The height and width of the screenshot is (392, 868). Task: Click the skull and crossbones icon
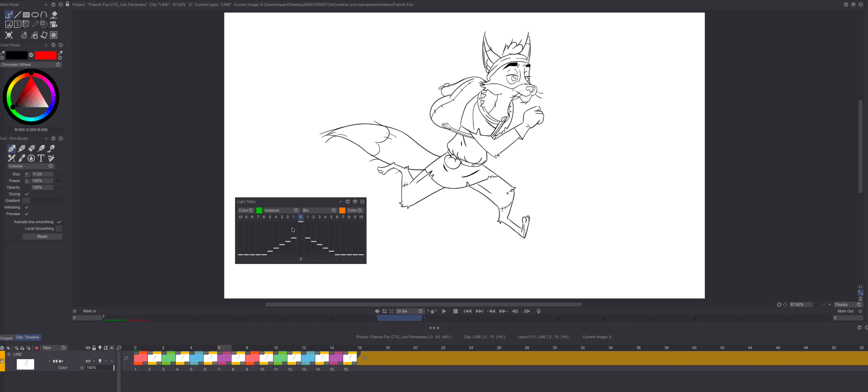pyautogui.click(x=9, y=35)
